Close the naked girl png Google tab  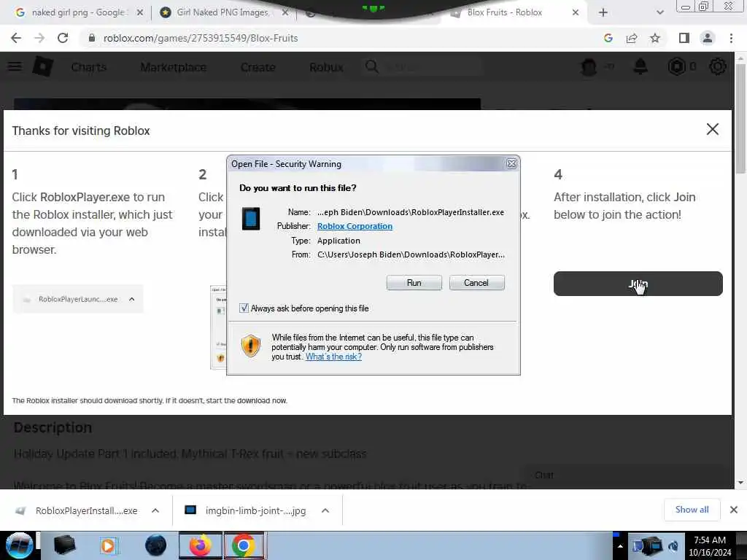click(139, 12)
